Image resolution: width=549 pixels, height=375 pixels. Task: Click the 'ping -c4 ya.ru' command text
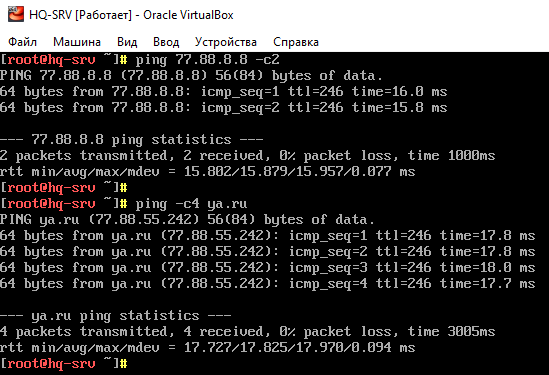click(x=192, y=204)
